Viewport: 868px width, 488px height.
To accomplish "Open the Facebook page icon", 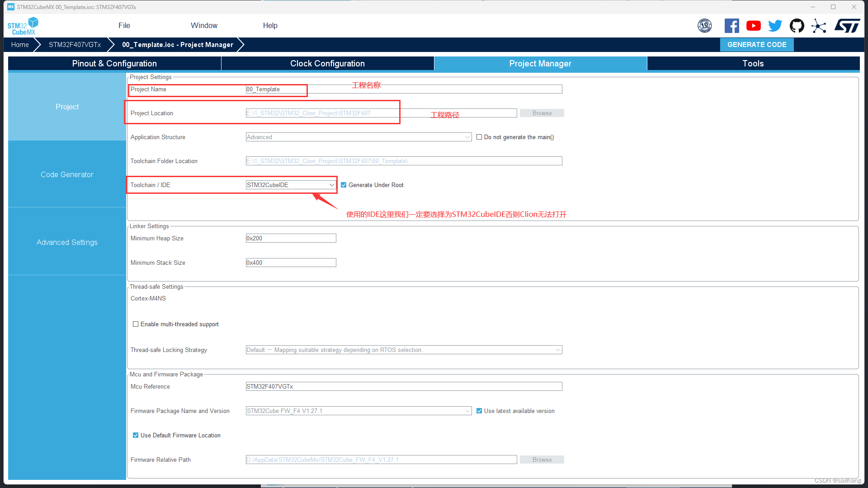I will (x=731, y=26).
